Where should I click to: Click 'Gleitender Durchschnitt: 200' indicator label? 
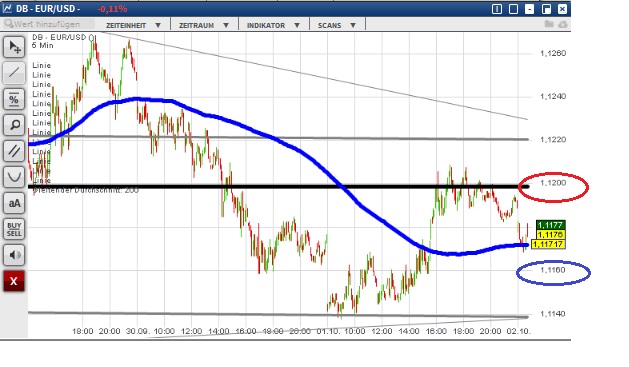(x=86, y=190)
